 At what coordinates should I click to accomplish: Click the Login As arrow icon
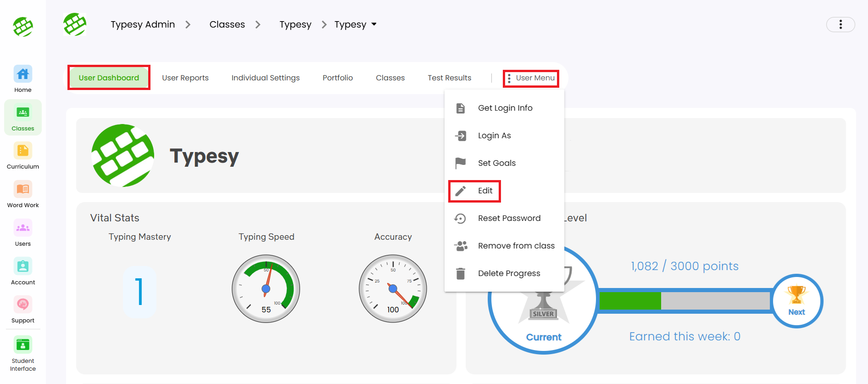[461, 136]
